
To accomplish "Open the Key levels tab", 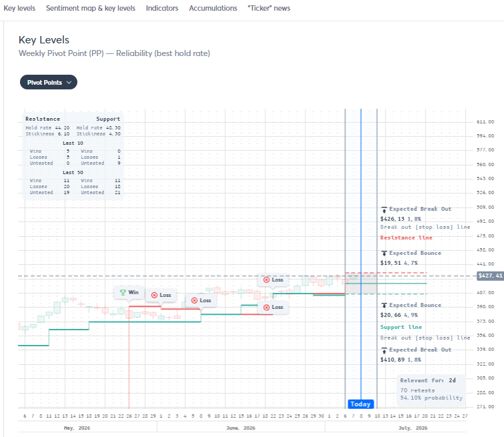I will click(19, 9).
